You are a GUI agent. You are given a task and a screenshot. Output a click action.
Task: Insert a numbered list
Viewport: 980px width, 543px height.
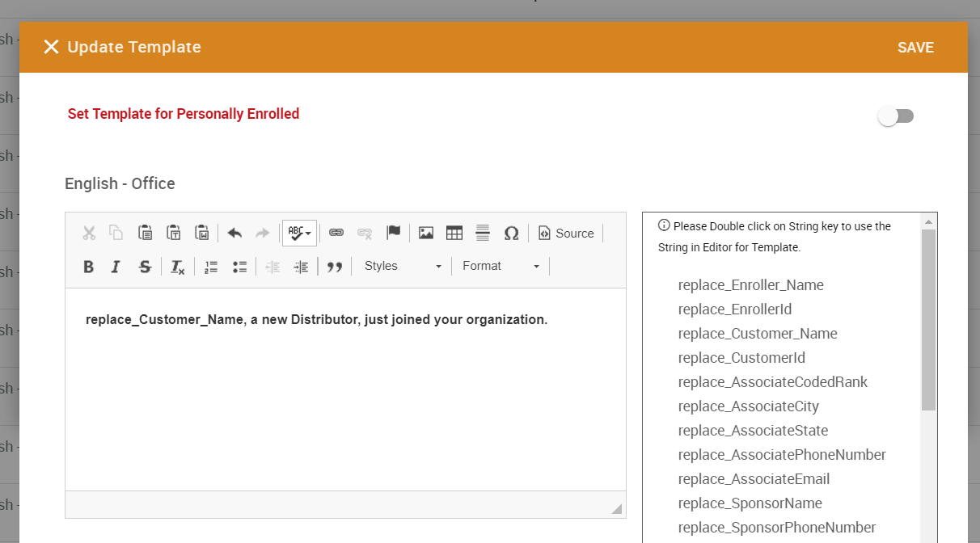pos(212,267)
